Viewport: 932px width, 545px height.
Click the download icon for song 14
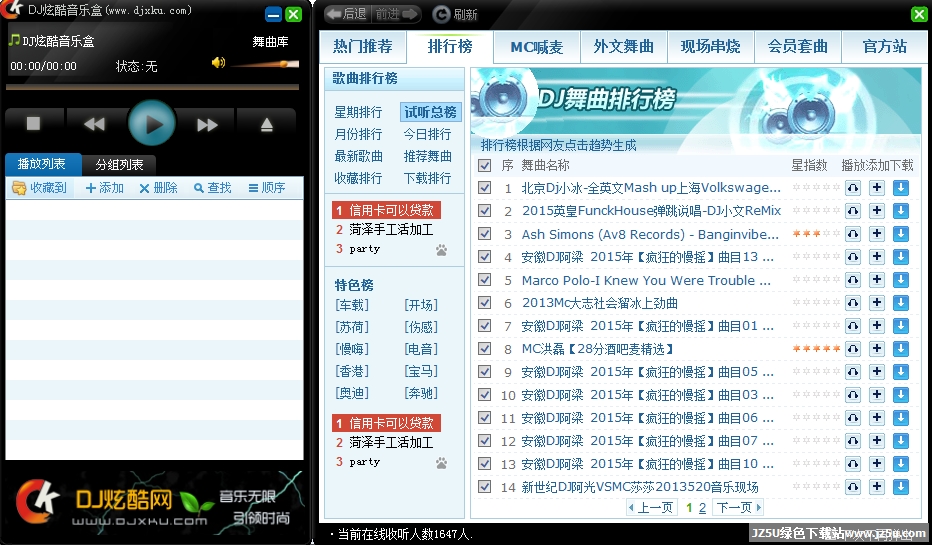900,487
